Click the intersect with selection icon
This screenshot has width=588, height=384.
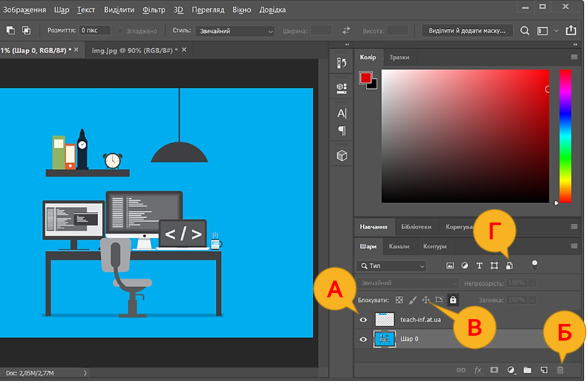click(26, 31)
